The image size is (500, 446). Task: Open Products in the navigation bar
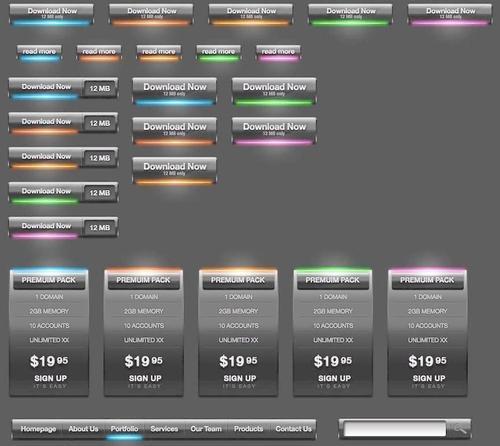tap(248, 429)
